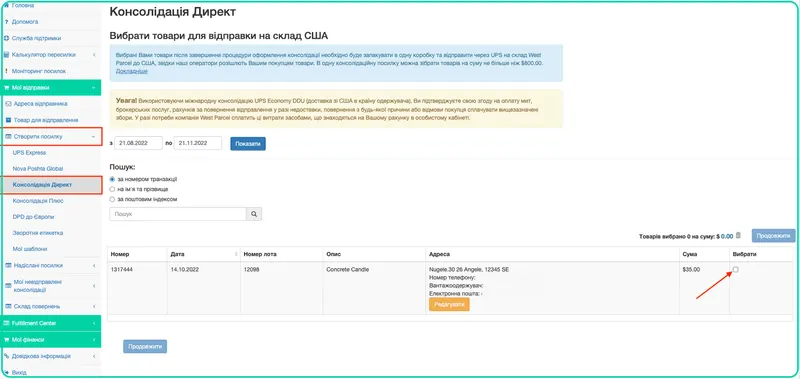
Task: Click the Опис column header
Action: pos(333,254)
